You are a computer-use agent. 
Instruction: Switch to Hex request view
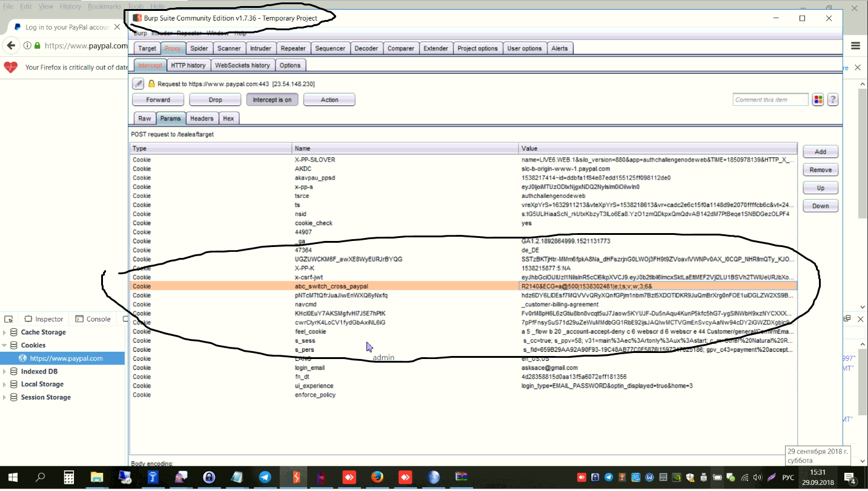point(228,119)
